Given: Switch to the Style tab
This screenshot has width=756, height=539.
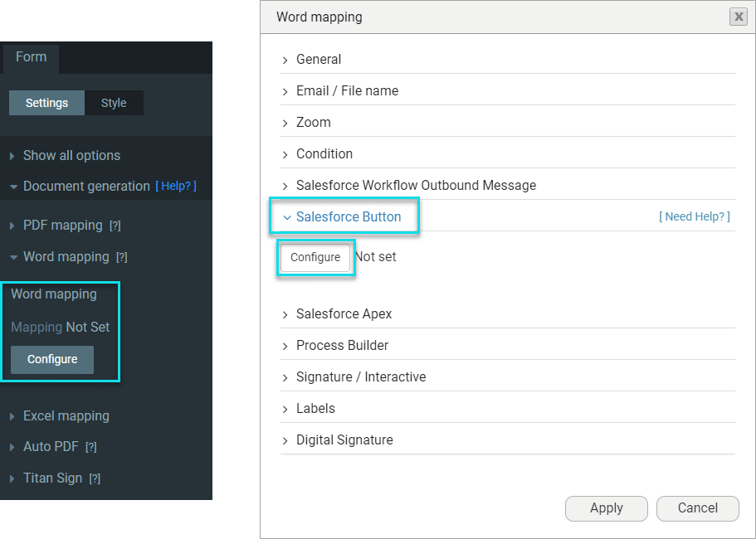Looking at the screenshot, I should pos(114,103).
